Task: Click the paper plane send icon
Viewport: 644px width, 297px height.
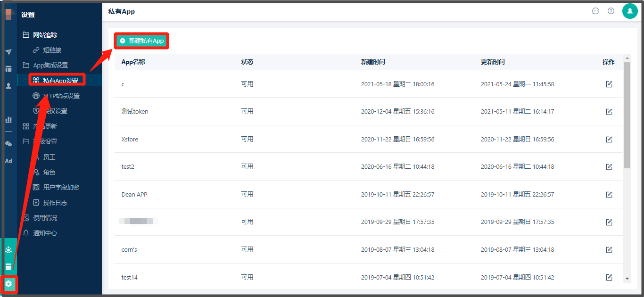Action: click(x=8, y=52)
